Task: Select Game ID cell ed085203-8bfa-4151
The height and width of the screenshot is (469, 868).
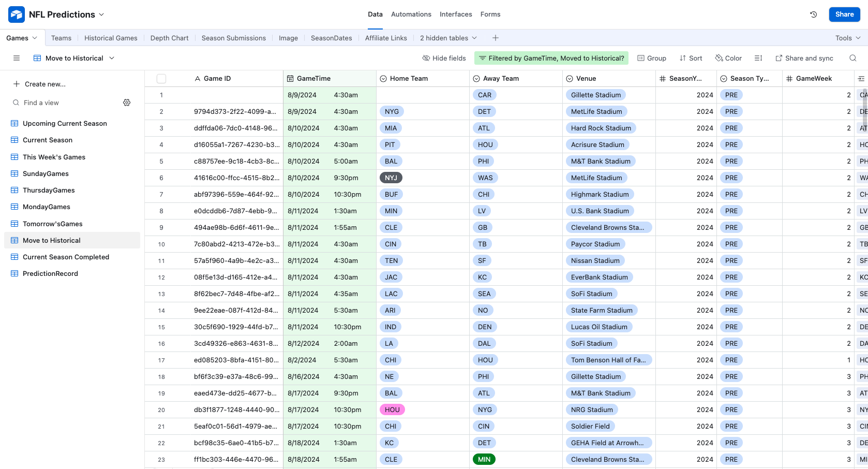Action: point(236,360)
